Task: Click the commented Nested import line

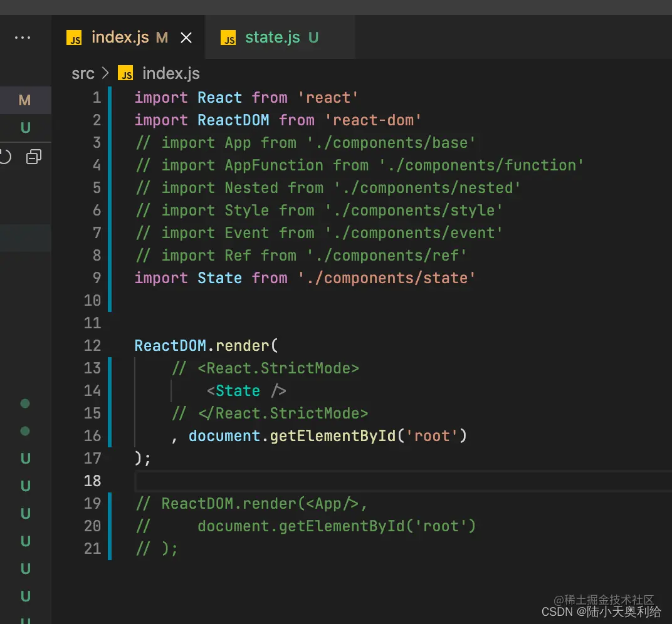Action: 328,188
